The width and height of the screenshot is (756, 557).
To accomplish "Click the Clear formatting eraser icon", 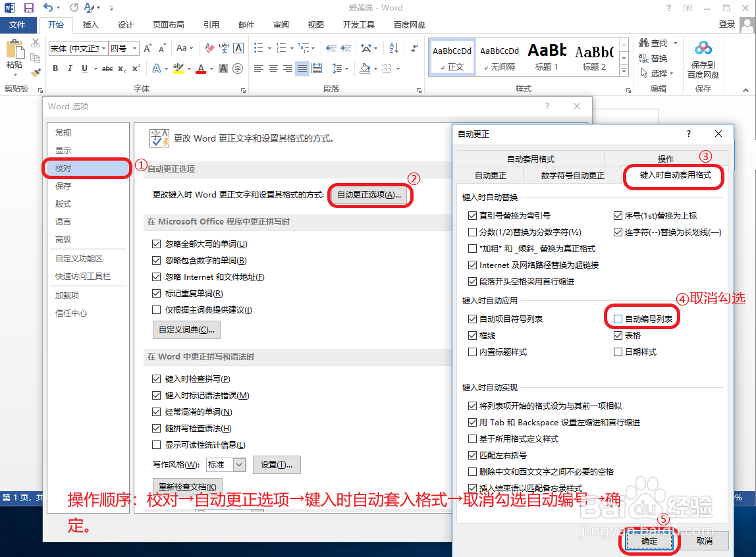I will click(x=209, y=48).
